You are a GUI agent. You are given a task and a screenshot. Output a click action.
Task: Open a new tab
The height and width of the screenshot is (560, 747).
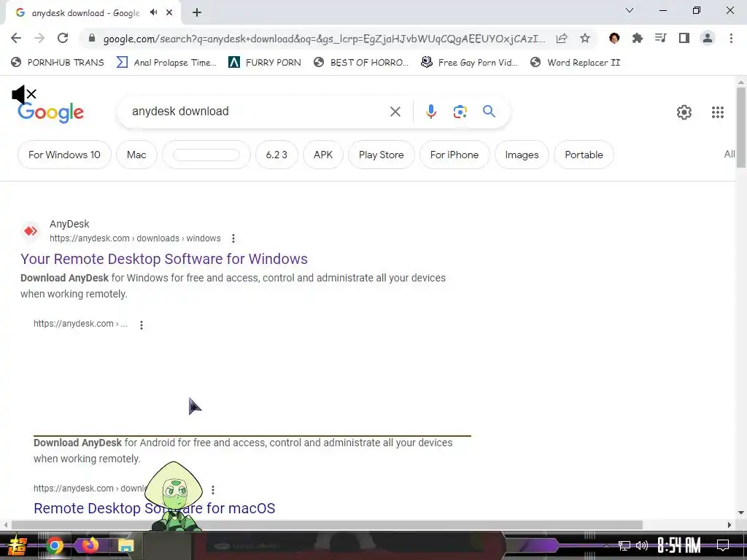click(197, 12)
